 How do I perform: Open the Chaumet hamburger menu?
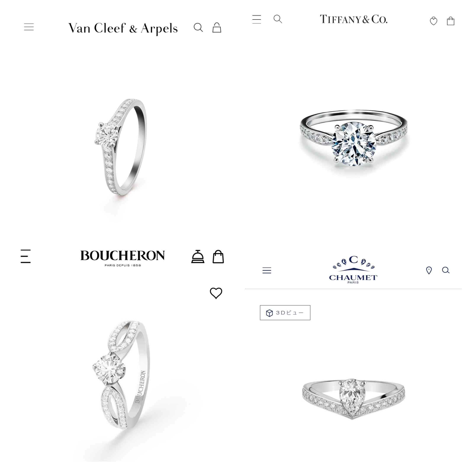coord(267,270)
